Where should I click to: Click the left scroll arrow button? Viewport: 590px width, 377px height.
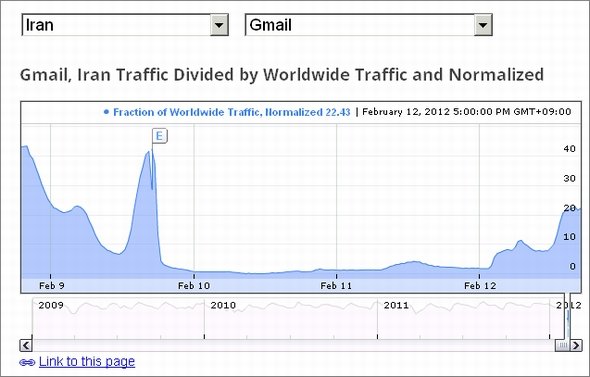(x=26, y=345)
